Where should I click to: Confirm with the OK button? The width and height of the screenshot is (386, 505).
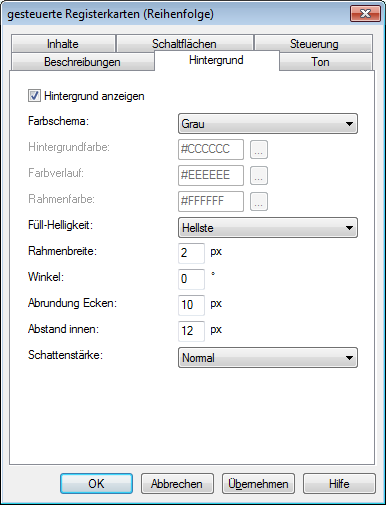pyautogui.click(x=96, y=483)
